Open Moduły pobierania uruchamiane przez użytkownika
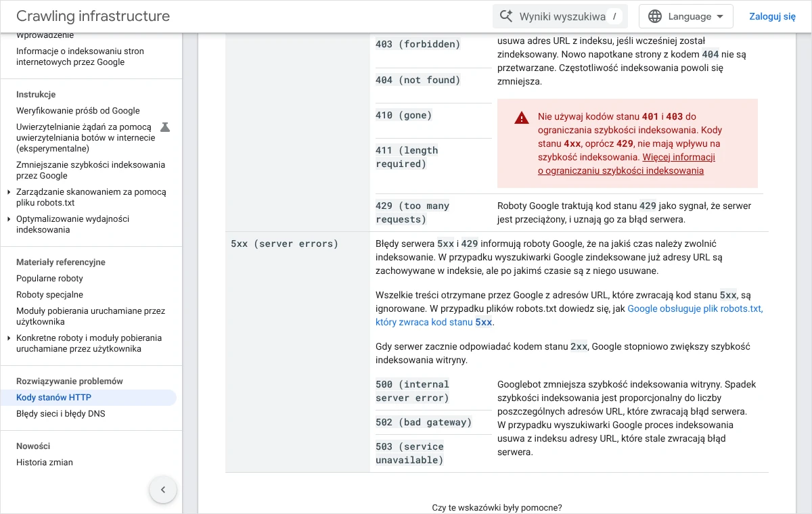This screenshot has width=812, height=514. [x=91, y=317]
